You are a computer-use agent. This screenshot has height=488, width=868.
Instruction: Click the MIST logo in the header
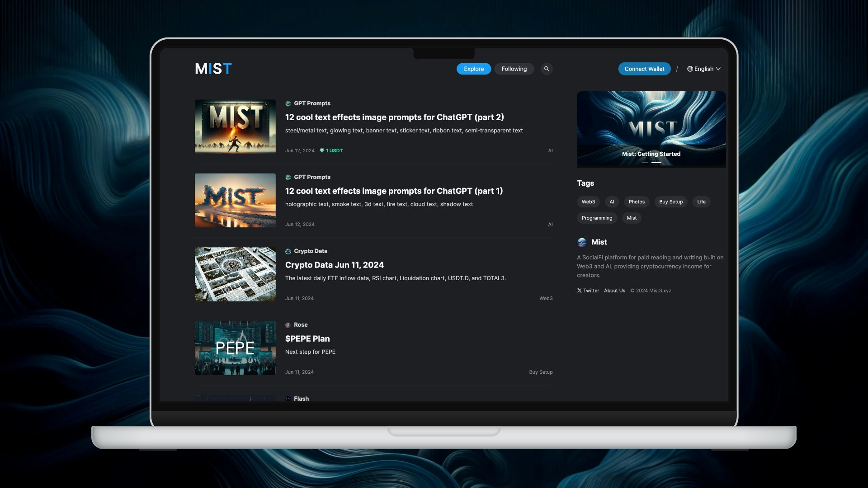coord(213,69)
